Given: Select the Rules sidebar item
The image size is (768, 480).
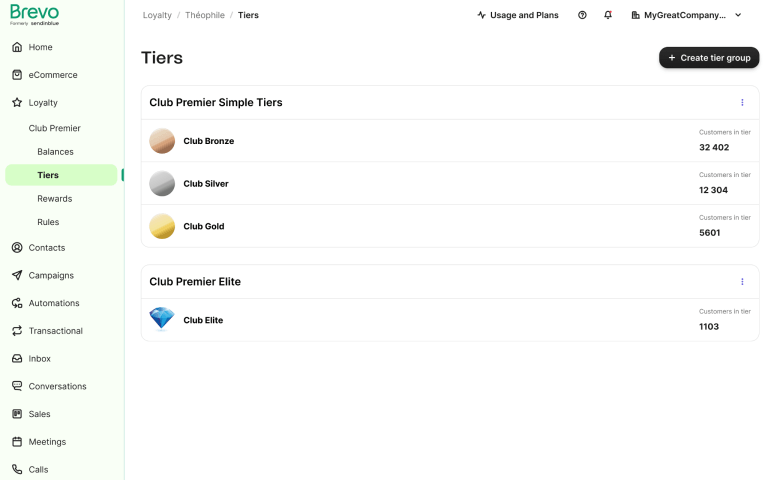Looking at the screenshot, I should pos(48,222).
